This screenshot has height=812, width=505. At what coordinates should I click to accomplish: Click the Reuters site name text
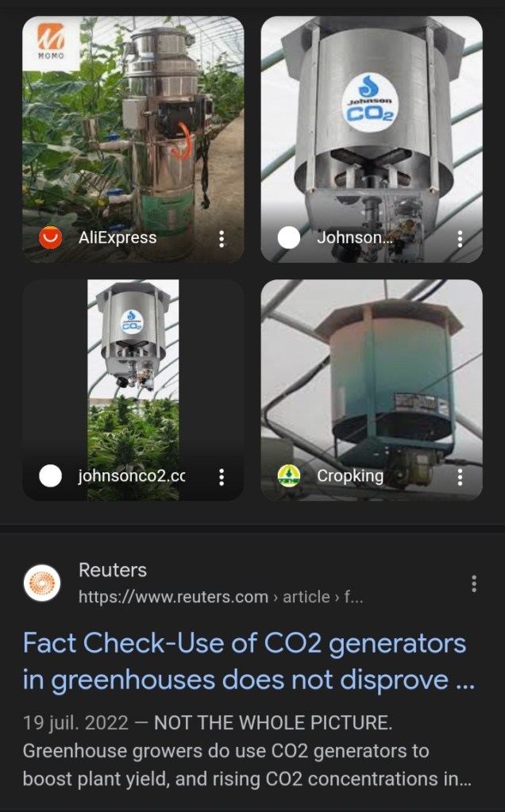(x=113, y=570)
